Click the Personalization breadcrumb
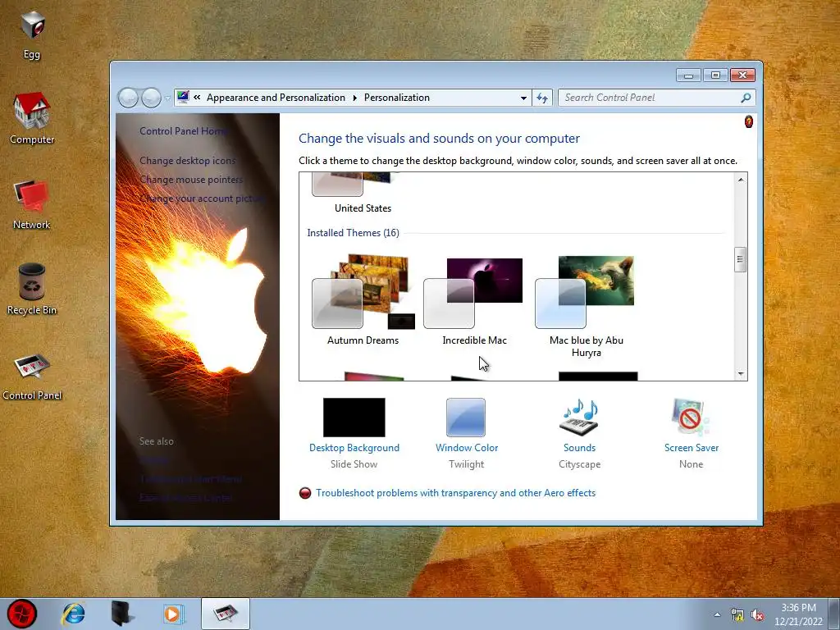Viewport: 840px width, 630px height. (x=396, y=98)
